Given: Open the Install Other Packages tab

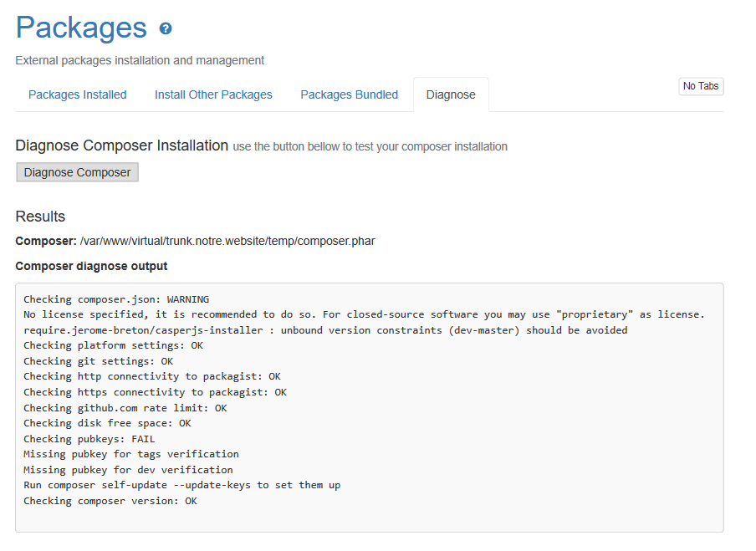Looking at the screenshot, I should (213, 94).
